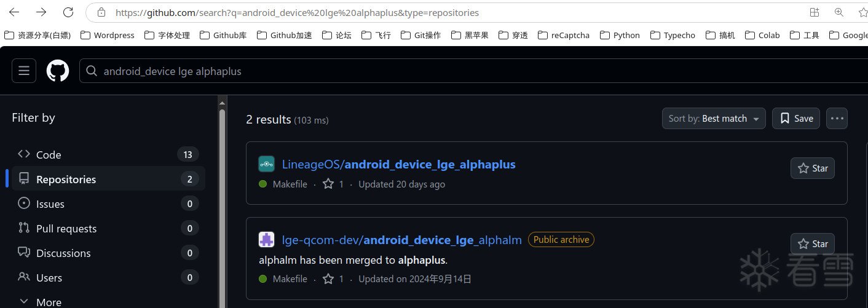Click the three-dot more options button
Image resolution: width=868 pixels, height=308 pixels.
pos(837,119)
